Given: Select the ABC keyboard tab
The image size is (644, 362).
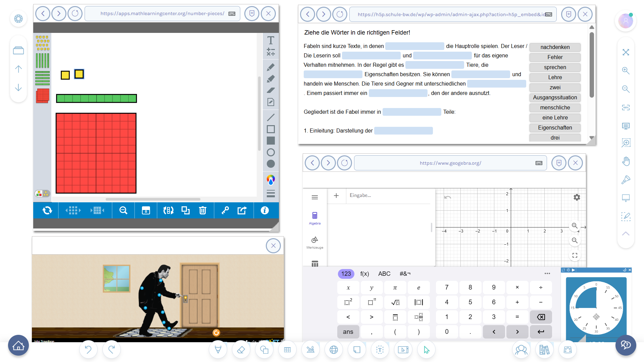Looking at the screenshot, I should [384, 274].
